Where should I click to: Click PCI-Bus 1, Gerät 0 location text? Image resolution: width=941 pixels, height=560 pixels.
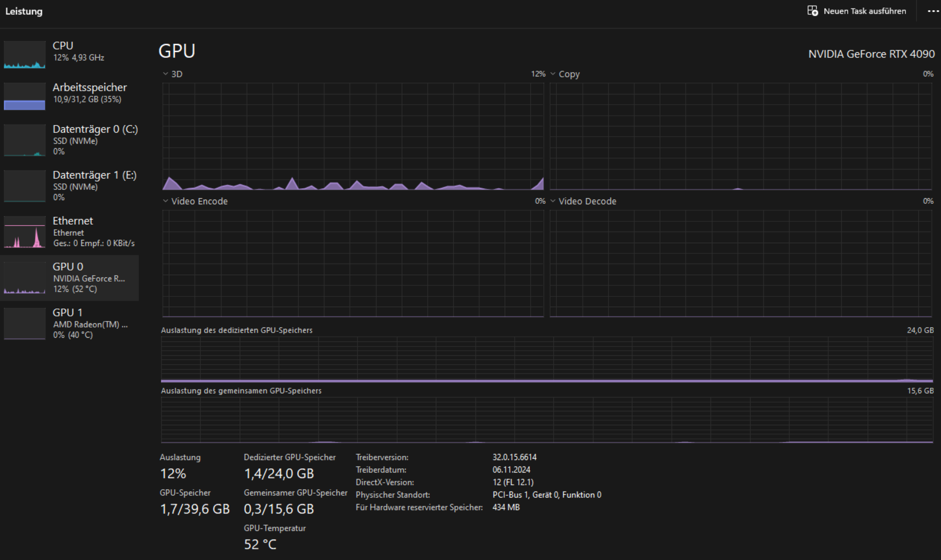pos(547,495)
